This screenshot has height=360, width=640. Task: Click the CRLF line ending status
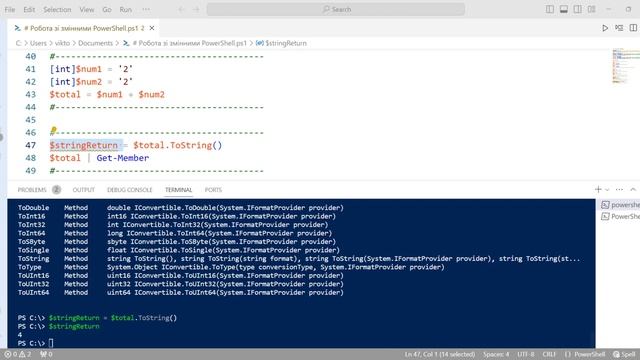tap(549, 354)
